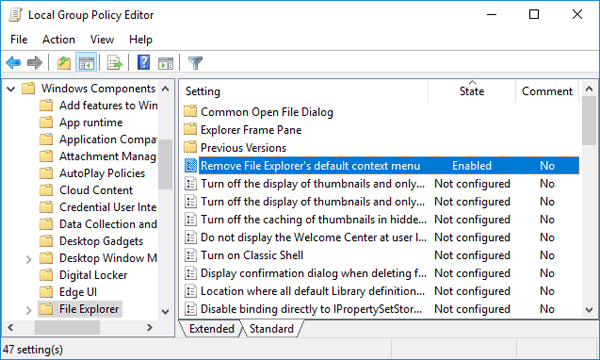Viewport: 600px width, 360px height.
Task: Click the tree pane scroll up arrow
Action: click(x=165, y=89)
